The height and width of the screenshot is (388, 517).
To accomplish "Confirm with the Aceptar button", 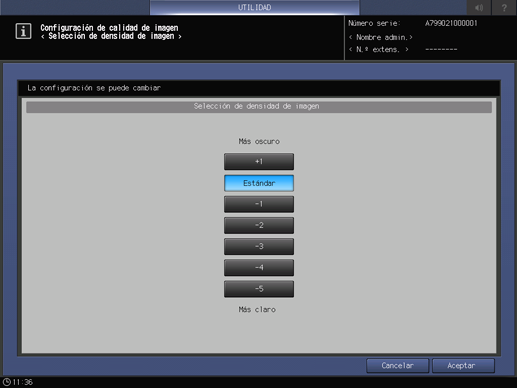I will coord(463,366).
